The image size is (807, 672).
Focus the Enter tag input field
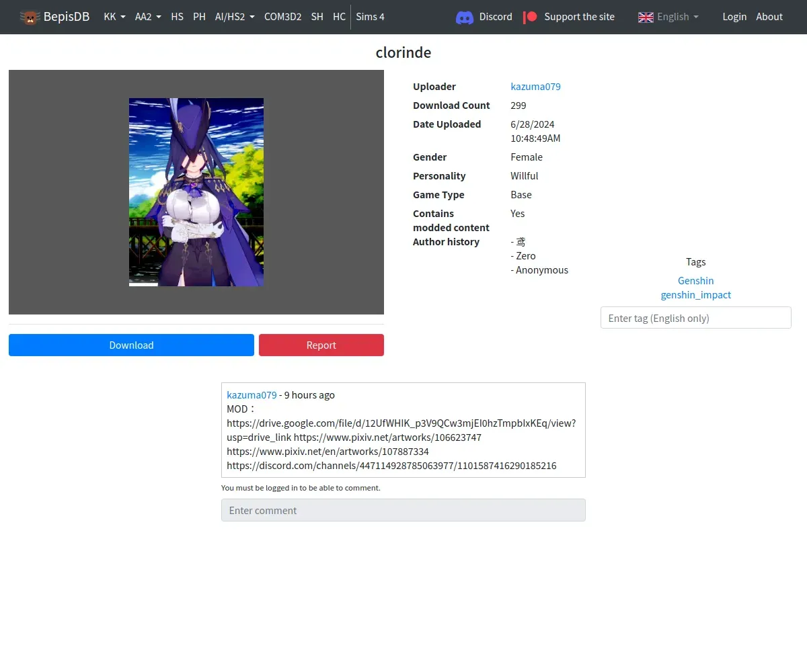tap(695, 318)
